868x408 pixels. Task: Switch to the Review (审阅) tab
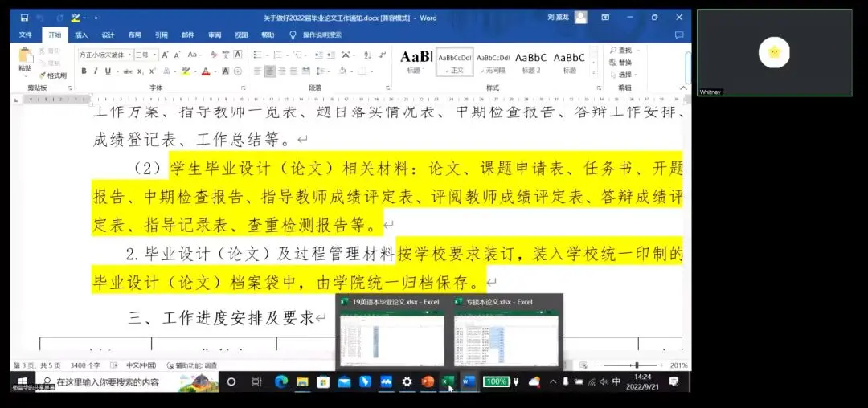(x=215, y=35)
